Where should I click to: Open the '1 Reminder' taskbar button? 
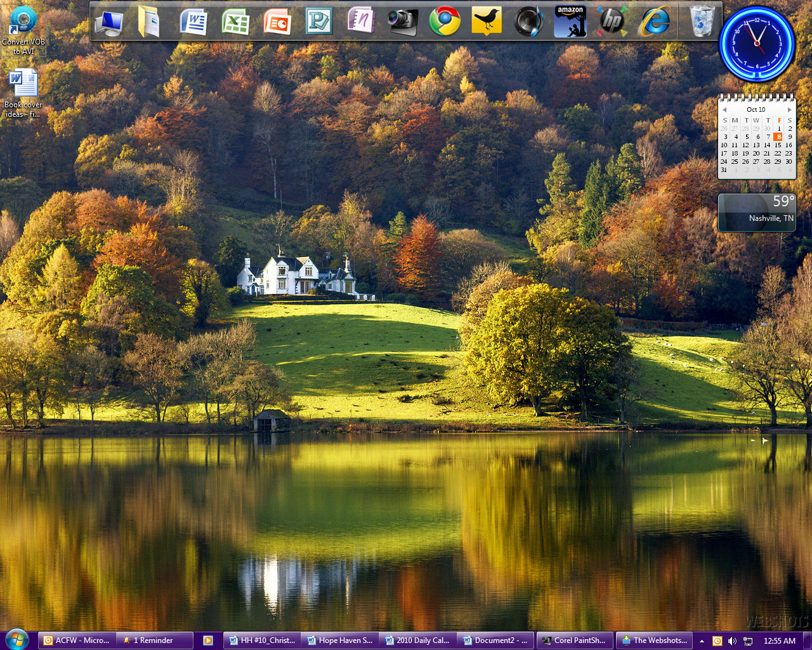point(155,640)
